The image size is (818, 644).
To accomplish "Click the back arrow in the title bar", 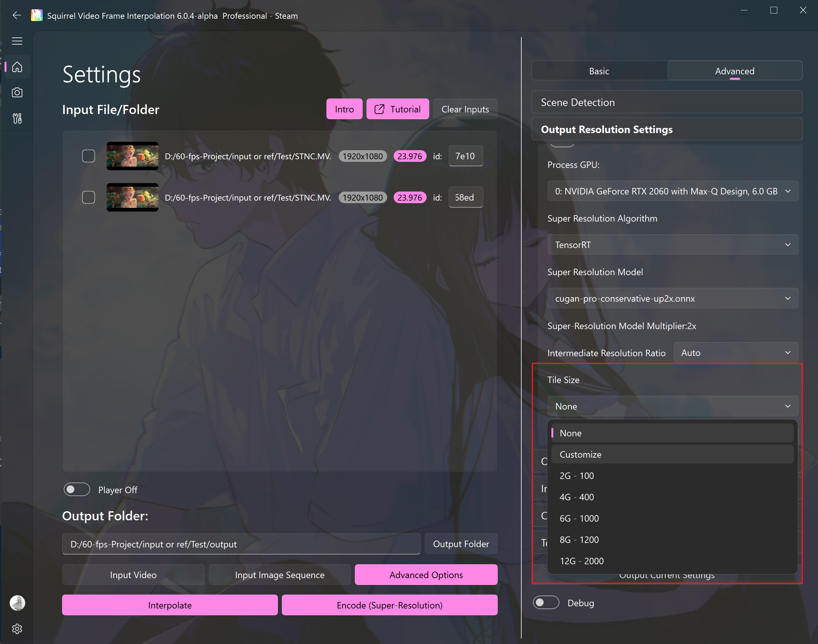I will (16, 15).
